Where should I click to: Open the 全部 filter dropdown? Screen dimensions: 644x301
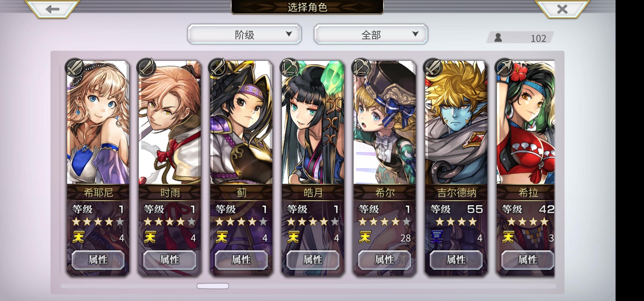click(371, 34)
